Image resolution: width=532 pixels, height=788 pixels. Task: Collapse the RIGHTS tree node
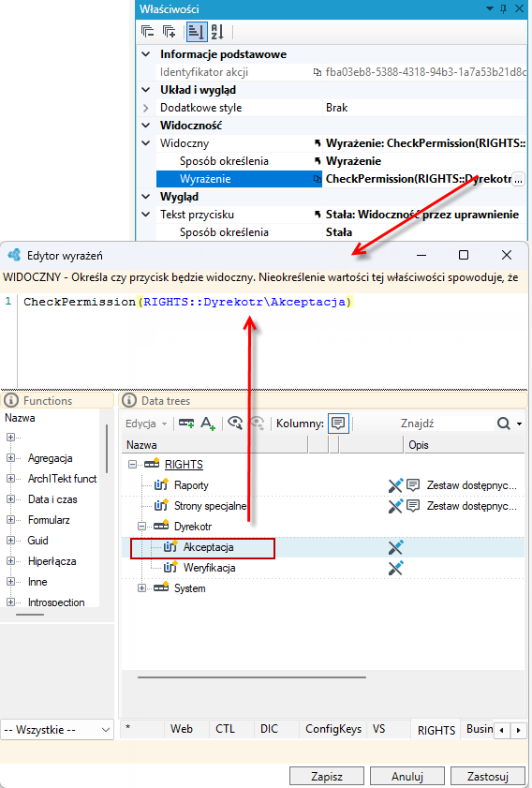[x=132, y=465]
